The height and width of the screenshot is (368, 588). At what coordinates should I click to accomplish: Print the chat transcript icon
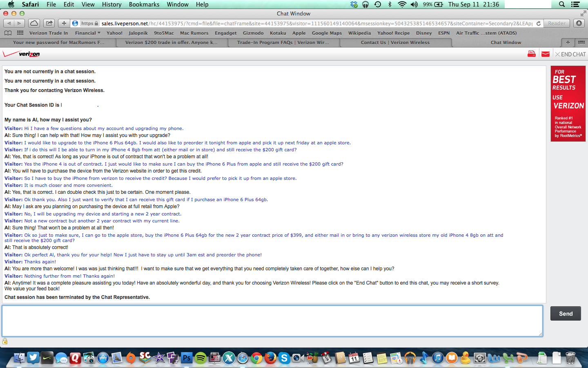coord(531,54)
